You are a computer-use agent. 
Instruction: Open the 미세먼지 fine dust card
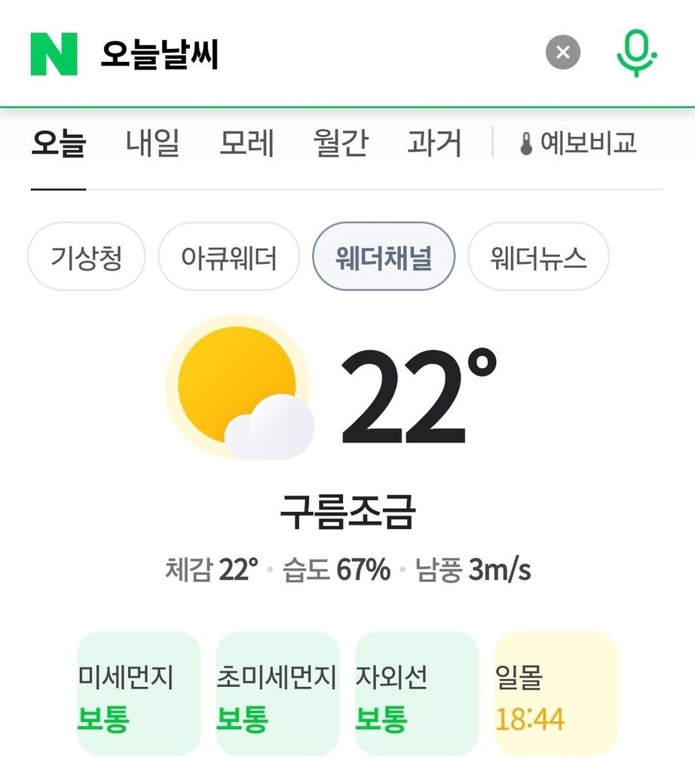click(x=139, y=694)
